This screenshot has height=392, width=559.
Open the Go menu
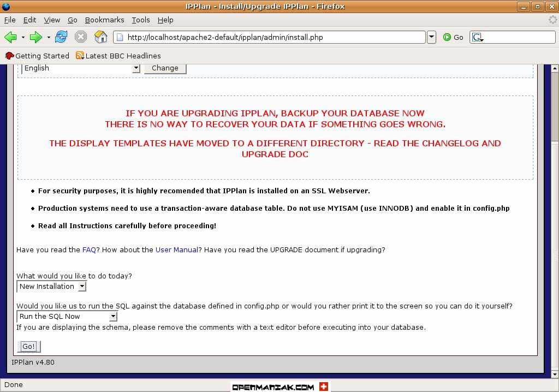pyautogui.click(x=73, y=20)
